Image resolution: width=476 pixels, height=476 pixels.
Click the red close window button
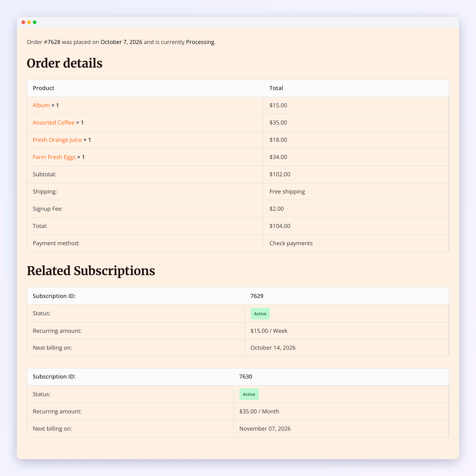[x=23, y=22]
